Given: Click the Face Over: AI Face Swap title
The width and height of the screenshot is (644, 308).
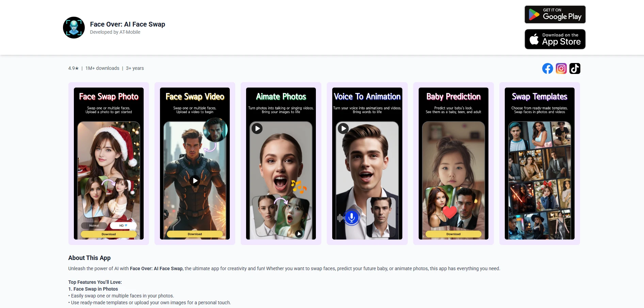Looking at the screenshot, I should click(127, 24).
